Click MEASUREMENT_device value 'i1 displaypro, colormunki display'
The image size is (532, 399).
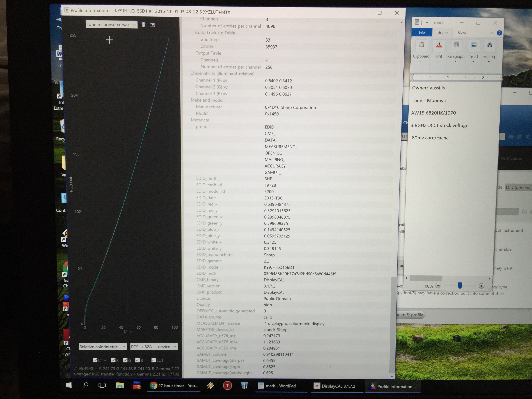pos(294,324)
